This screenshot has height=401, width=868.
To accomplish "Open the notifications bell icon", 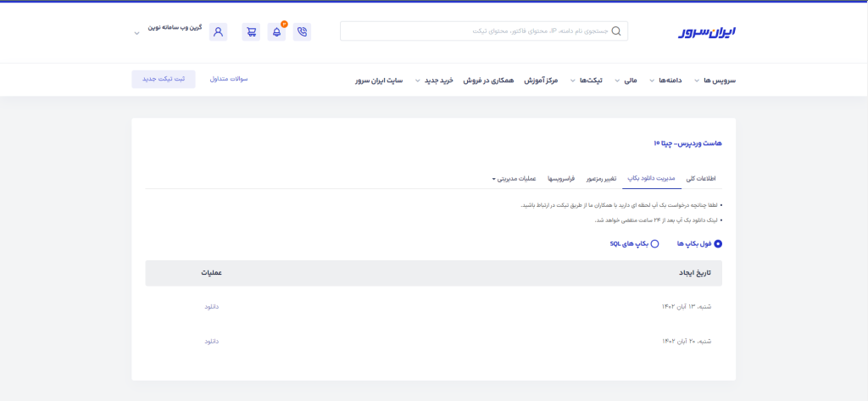I will [276, 32].
